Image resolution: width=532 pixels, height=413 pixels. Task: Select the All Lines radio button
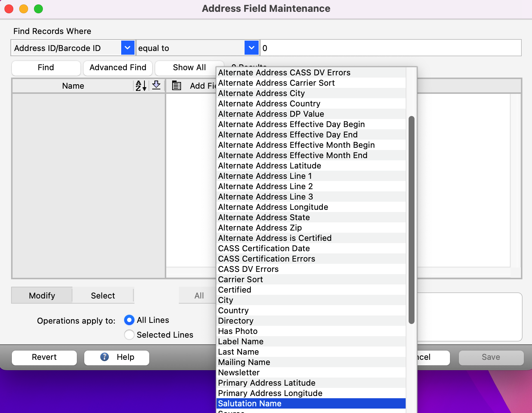[x=129, y=320]
